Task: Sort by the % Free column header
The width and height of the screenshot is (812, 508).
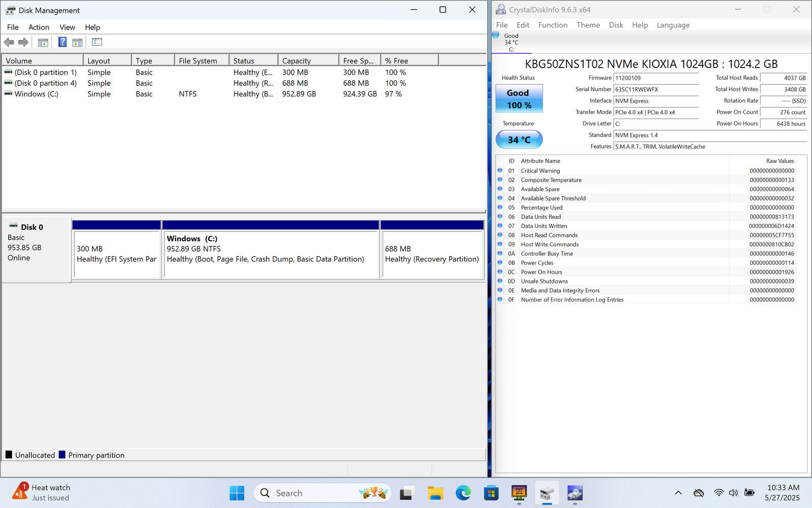Action: coord(410,60)
